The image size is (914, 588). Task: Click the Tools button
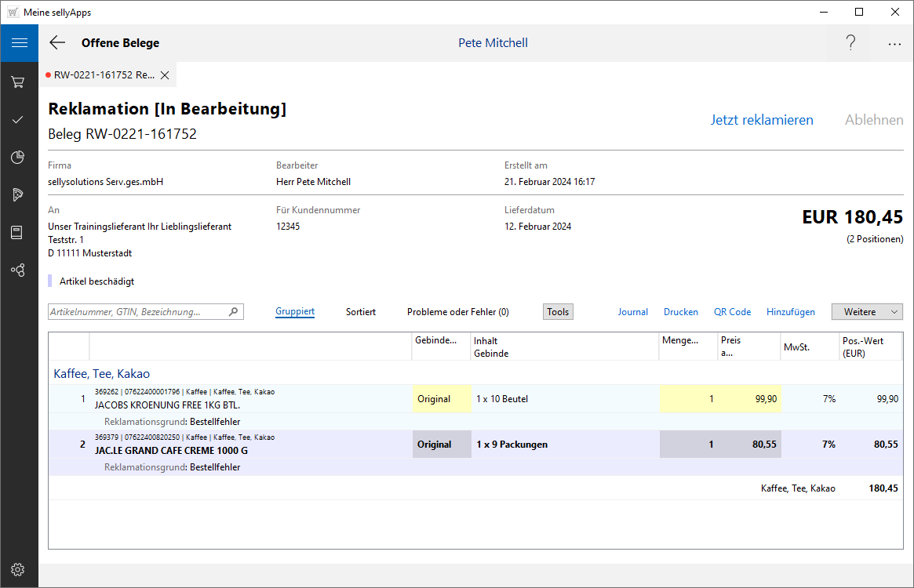[x=558, y=312]
